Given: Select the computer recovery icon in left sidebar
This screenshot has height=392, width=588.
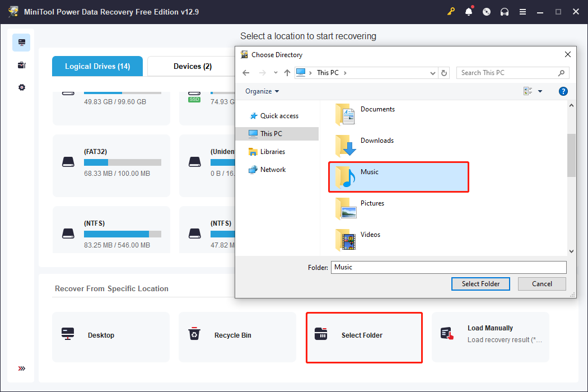Looking at the screenshot, I should click(21, 43).
